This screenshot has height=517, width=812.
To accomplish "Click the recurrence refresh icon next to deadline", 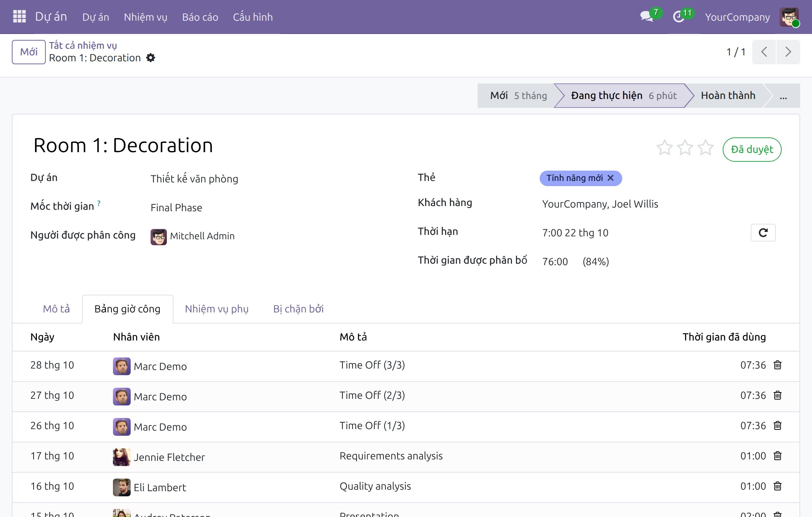I will point(763,233).
